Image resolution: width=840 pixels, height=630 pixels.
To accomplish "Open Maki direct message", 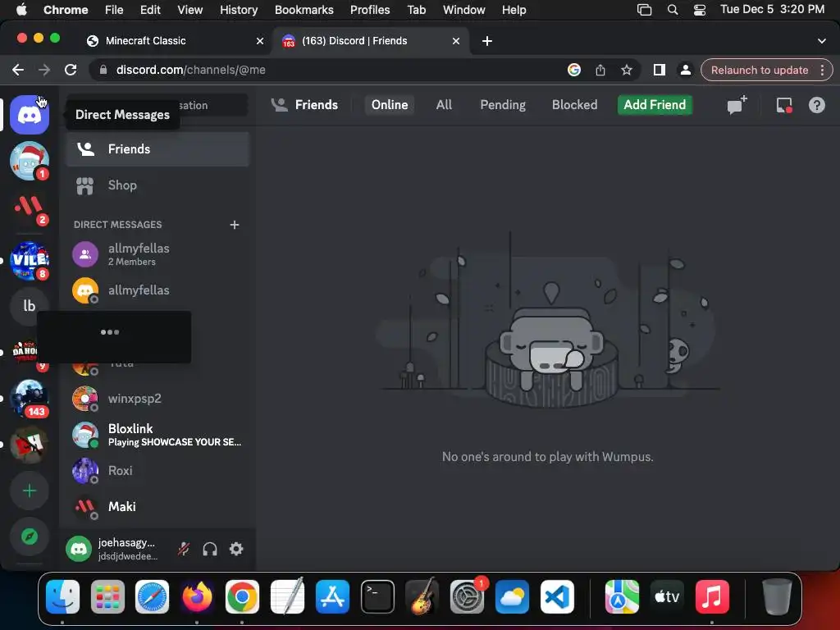I will point(157,506).
